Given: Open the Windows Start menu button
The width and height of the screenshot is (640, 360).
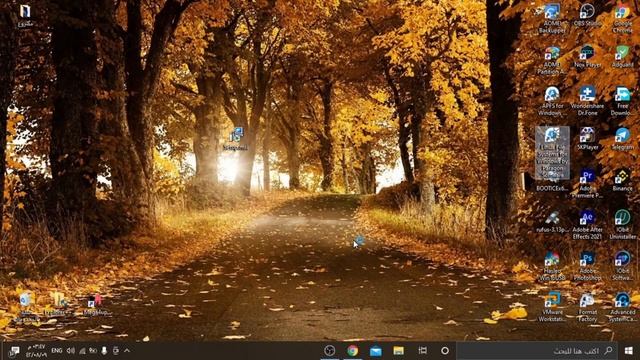Looking at the screenshot, I should 629,351.
